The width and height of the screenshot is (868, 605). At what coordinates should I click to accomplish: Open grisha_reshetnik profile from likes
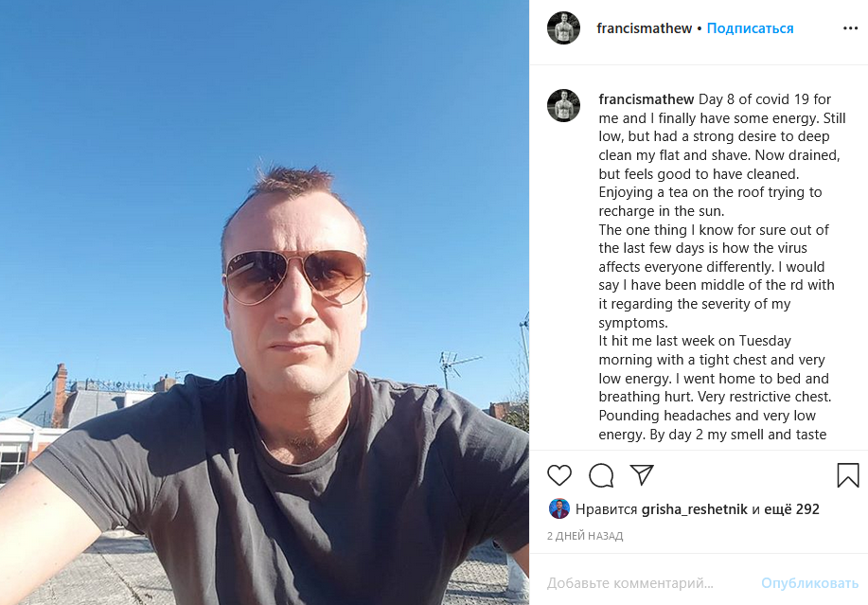point(694,509)
